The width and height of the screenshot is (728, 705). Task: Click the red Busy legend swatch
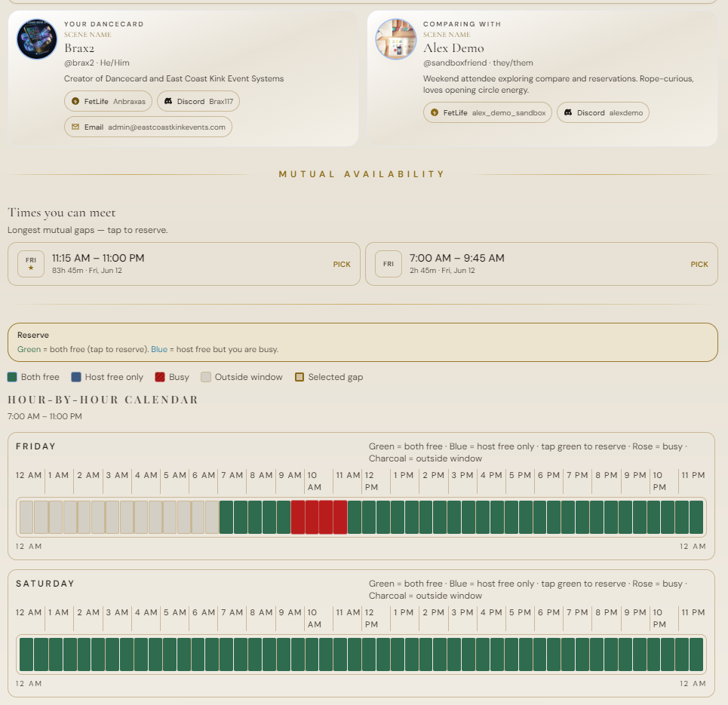pos(160,377)
